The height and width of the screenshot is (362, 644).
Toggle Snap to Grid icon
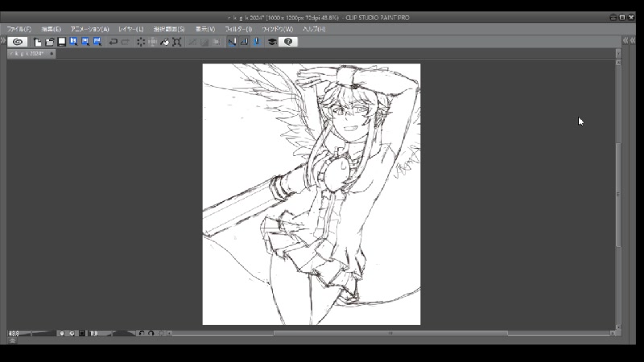click(x=256, y=42)
